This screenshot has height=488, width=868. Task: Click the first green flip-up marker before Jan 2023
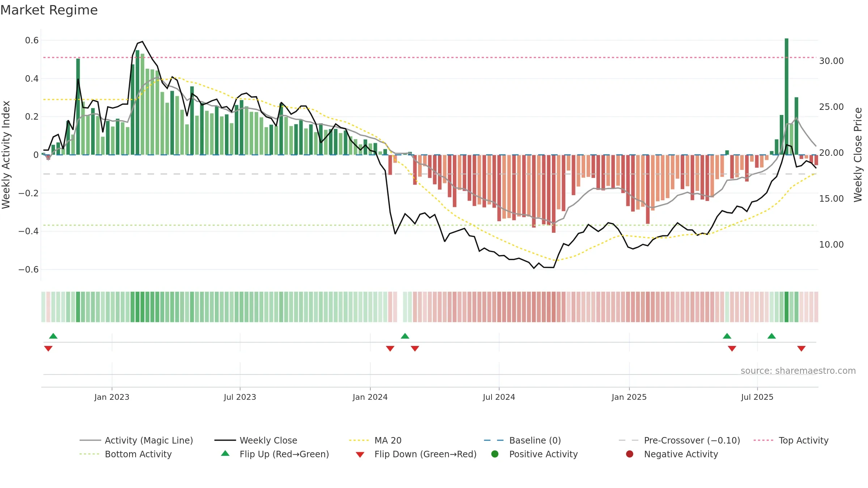tap(53, 336)
